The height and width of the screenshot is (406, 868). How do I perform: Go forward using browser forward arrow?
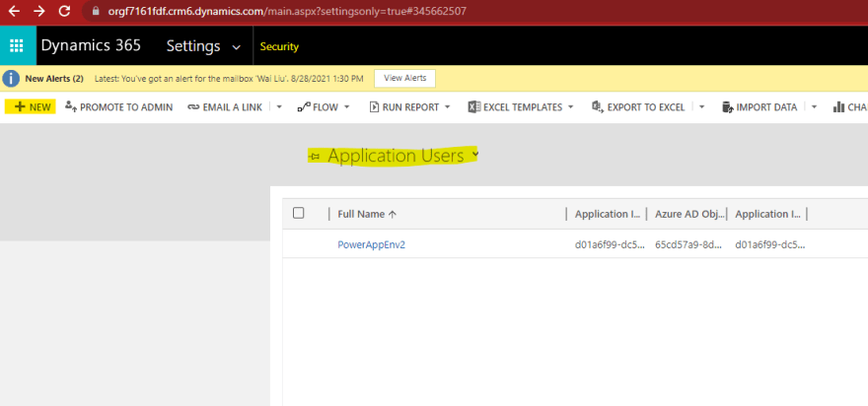(x=39, y=11)
